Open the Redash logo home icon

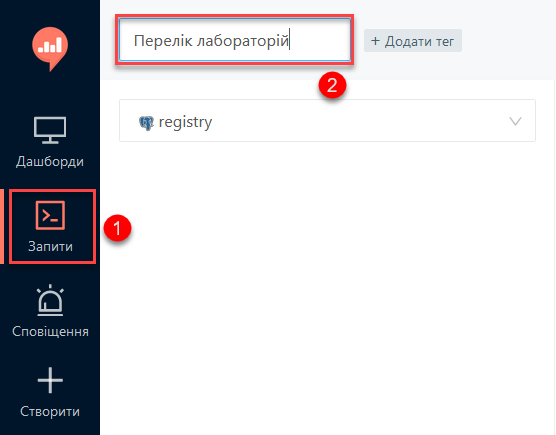point(50,49)
